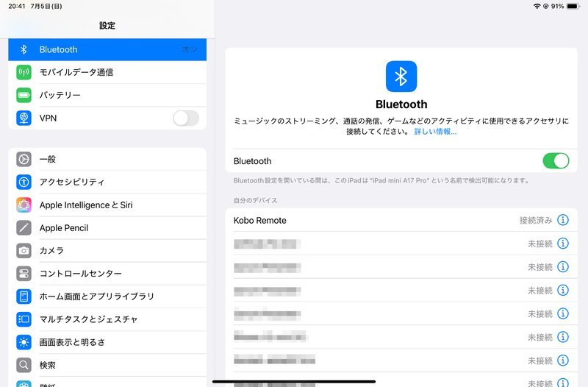Viewport: 588px width, 387px height.
Task: Tap the blue VPN globe icon
Action: tap(24, 118)
